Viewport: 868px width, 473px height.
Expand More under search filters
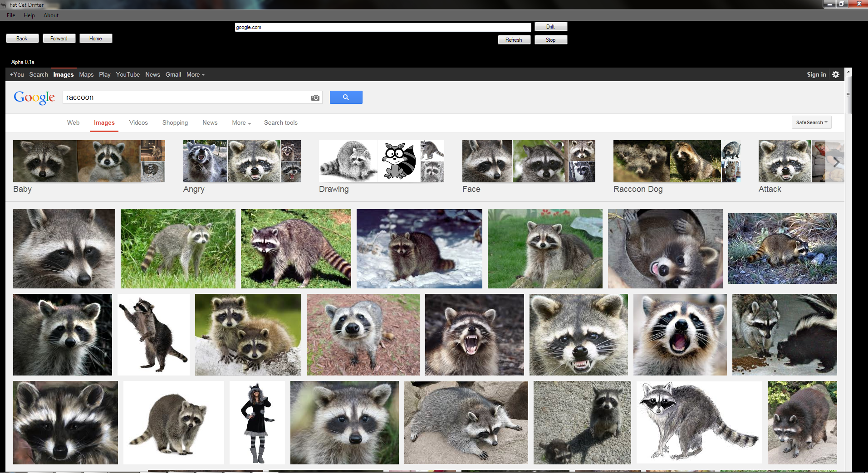point(241,123)
